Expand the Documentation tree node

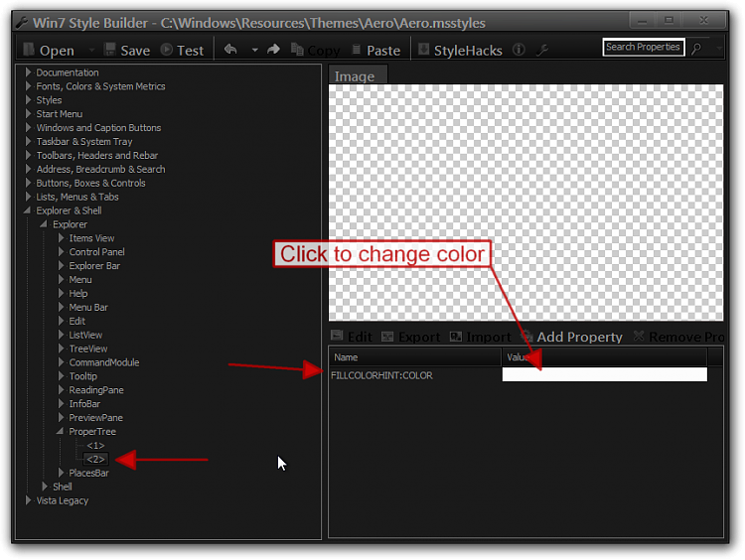[x=28, y=72]
